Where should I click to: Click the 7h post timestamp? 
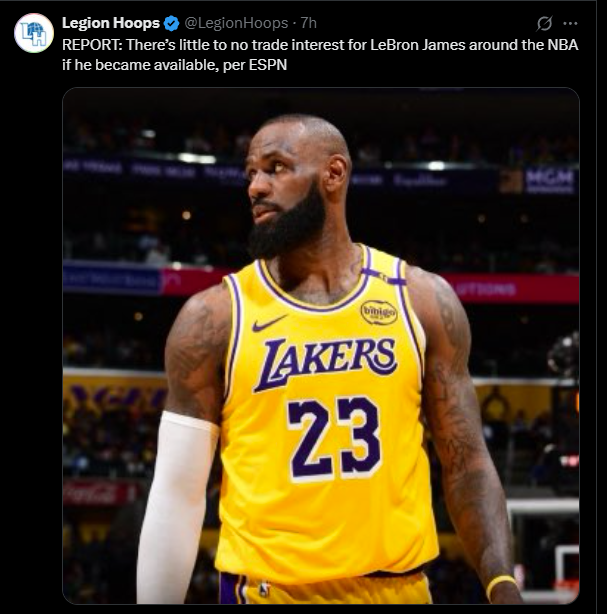click(309, 23)
